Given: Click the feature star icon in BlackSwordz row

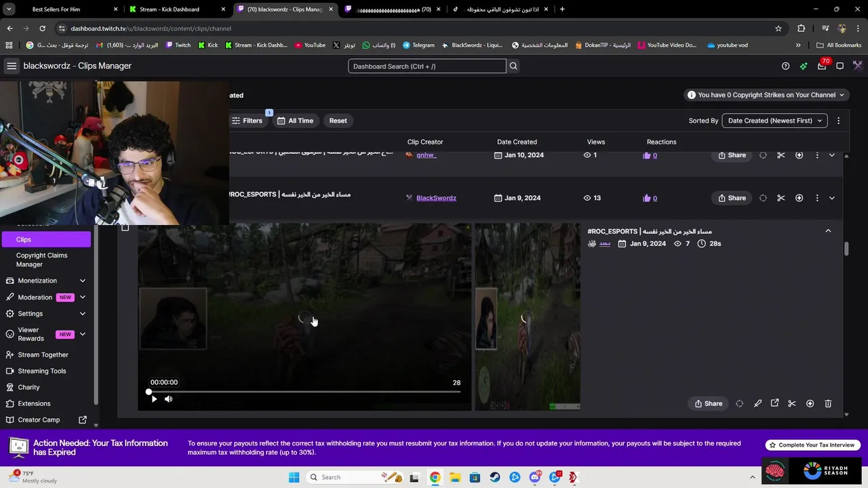Looking at the screenshot, I should click(x=799, y=198).
